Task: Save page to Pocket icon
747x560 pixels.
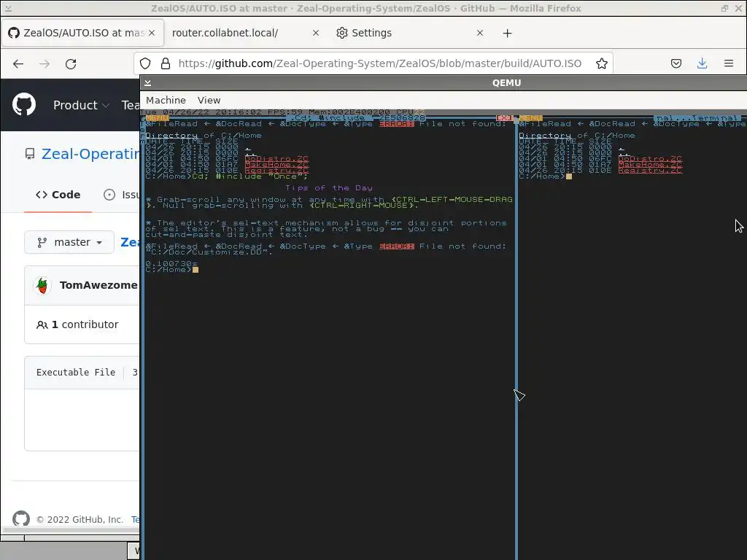Action: tap(676, 63)
